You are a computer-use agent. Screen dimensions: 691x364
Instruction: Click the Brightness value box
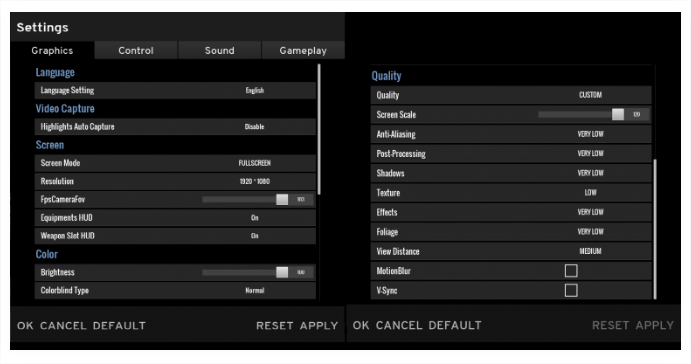pos(301,272)
